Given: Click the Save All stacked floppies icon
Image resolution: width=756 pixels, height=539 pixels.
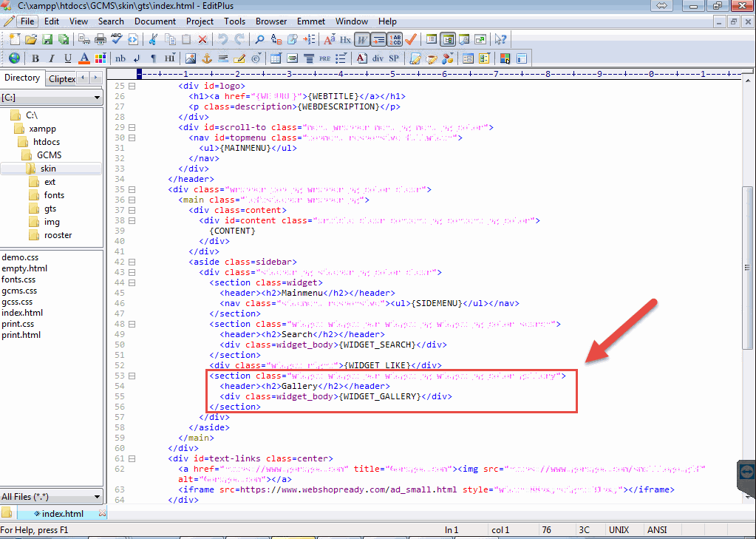Looking at the screenshot, I should tap(63, 39).
